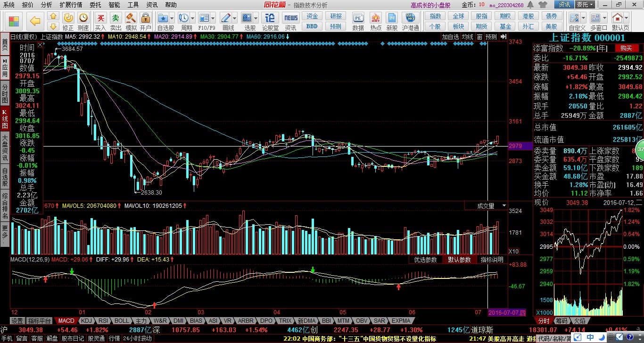Click the down arrow navigation icon
This screenshot has width=644, height=343.
coord(53,26)
